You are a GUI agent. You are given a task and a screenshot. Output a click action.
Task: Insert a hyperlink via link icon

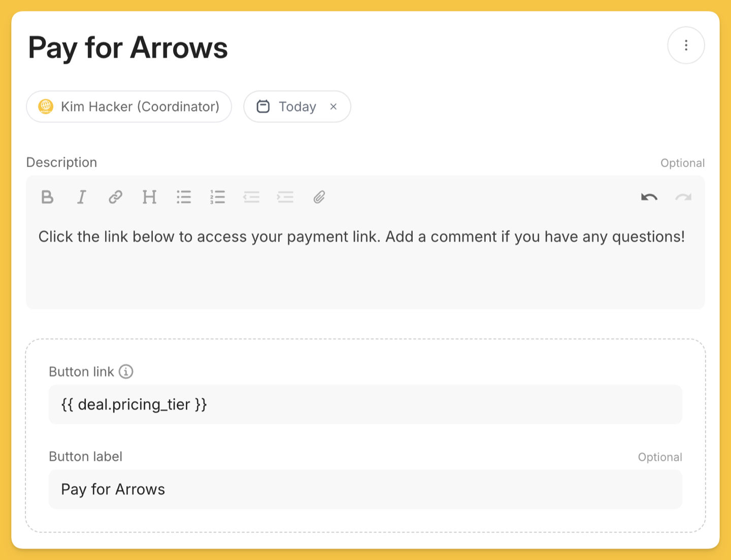(115, 197)
